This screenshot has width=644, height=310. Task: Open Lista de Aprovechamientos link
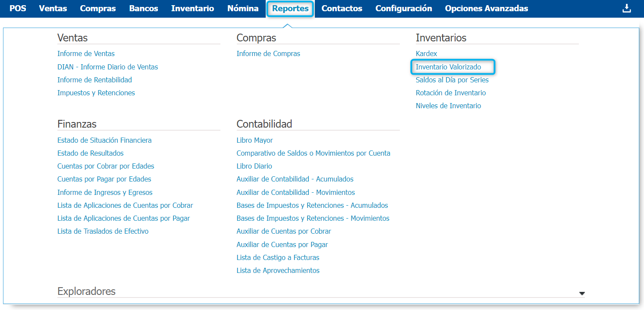click(x=278, y=271)
